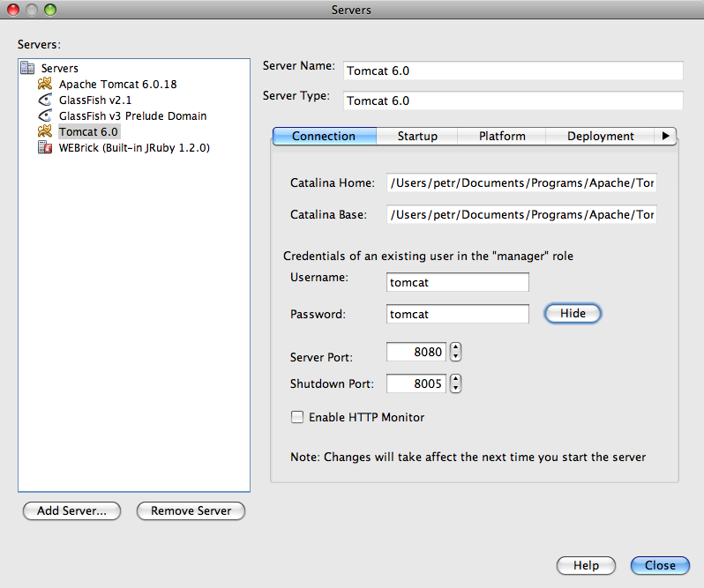Click the Server Name field
704x588 pixels.
513,71
